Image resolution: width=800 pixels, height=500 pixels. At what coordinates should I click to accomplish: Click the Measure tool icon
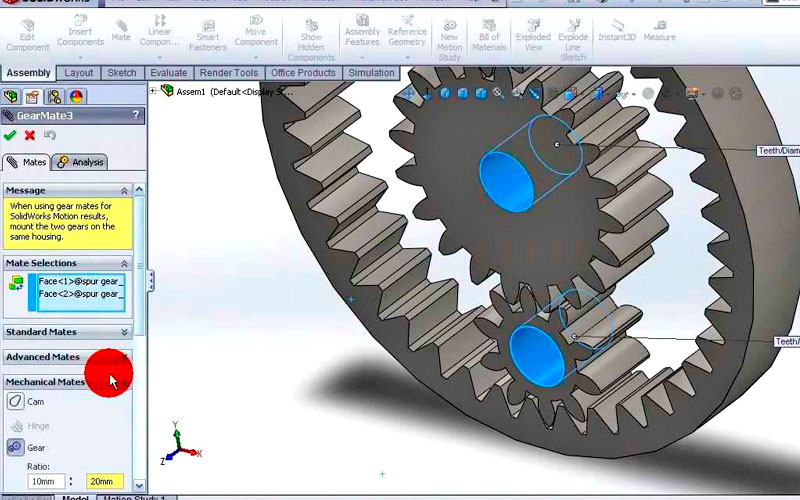[x=659, y=29]
